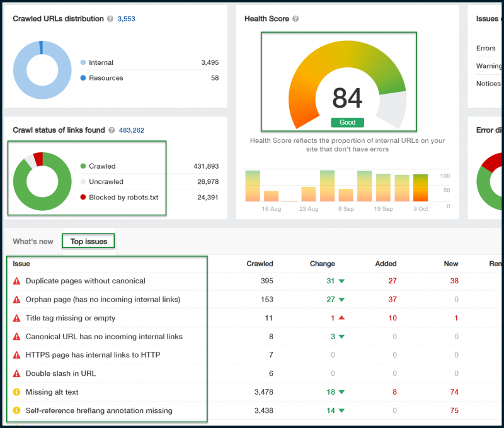Click error icon for Orphan page issue
Viewport: 504px width, 428px height.
(x=17, y=300)
